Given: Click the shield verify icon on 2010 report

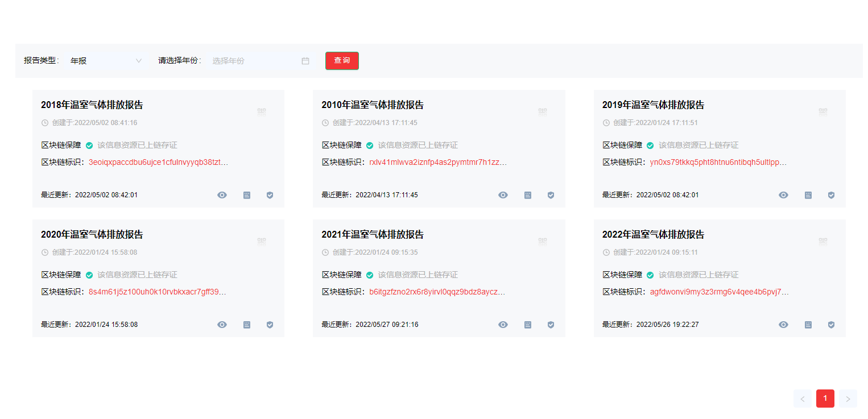Looking at the screenshot, I should (x=551, y=195).
